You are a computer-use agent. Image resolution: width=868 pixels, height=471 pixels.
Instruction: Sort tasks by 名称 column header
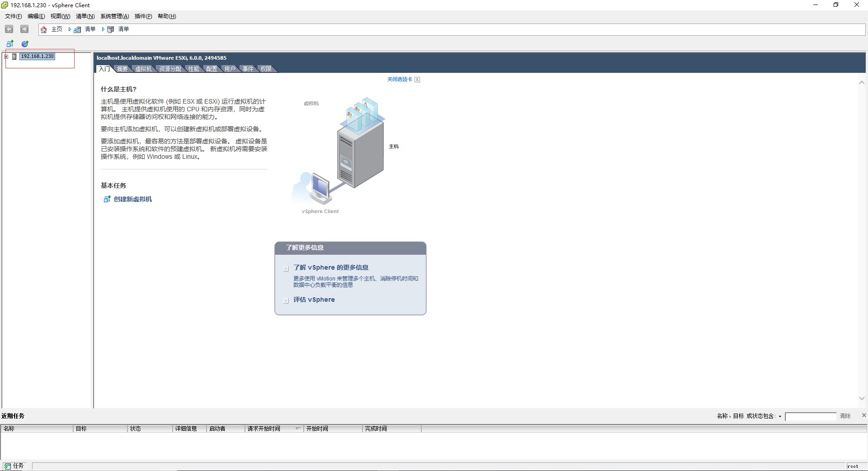(37, 428)
